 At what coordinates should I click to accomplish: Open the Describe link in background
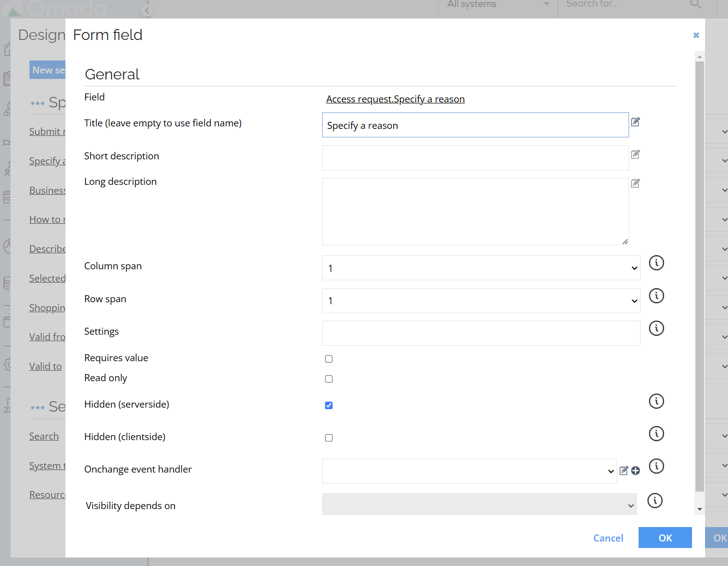(x=47, y=249)
